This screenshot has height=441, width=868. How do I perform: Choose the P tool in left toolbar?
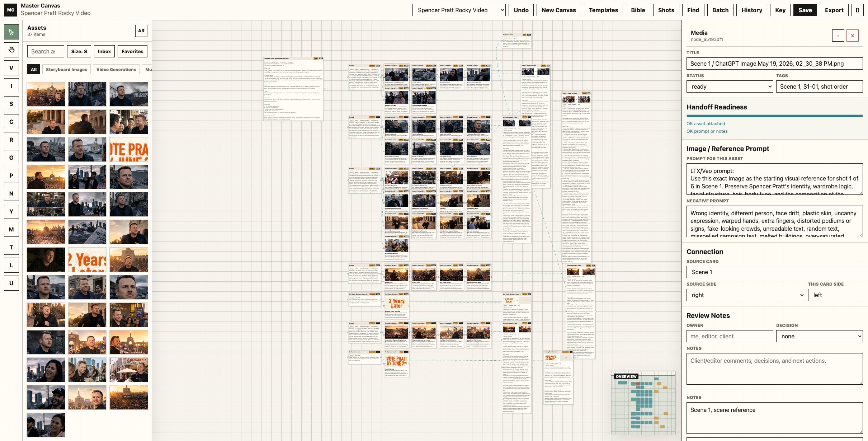click(11, 175)
